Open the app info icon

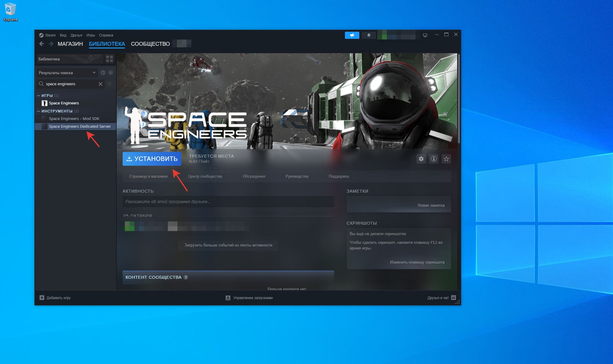click(433, 159)
